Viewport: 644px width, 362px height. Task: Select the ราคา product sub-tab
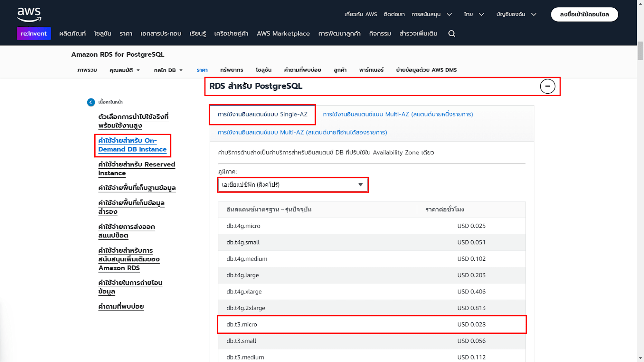point(202,70)
